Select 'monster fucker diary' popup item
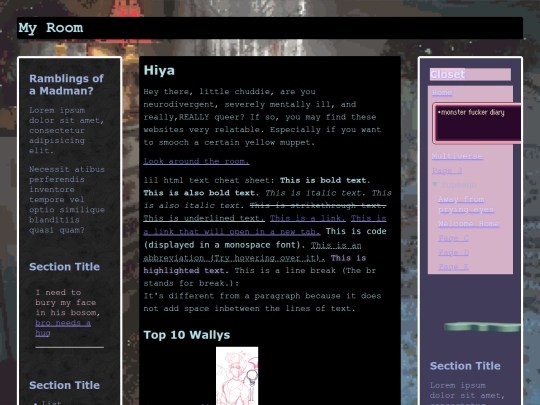 point(471,112)
